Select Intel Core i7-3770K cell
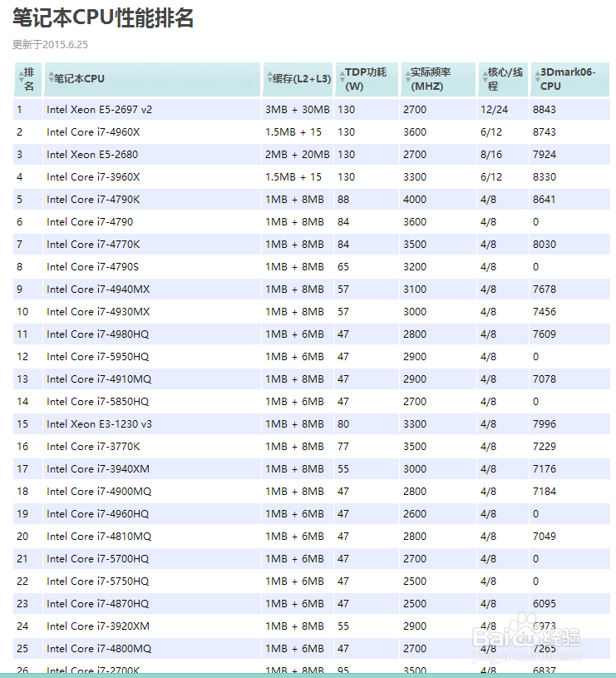Image resolution: width=616 pixels, height=678 pixels. coord(151,447)
